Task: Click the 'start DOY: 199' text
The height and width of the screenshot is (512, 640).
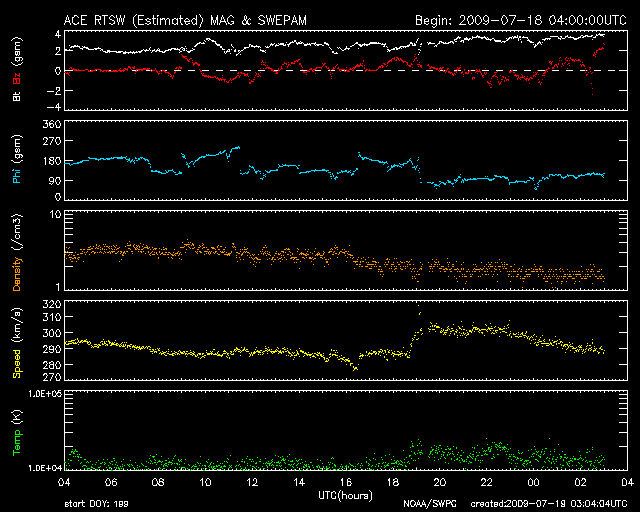Action: tap(96, 504)
